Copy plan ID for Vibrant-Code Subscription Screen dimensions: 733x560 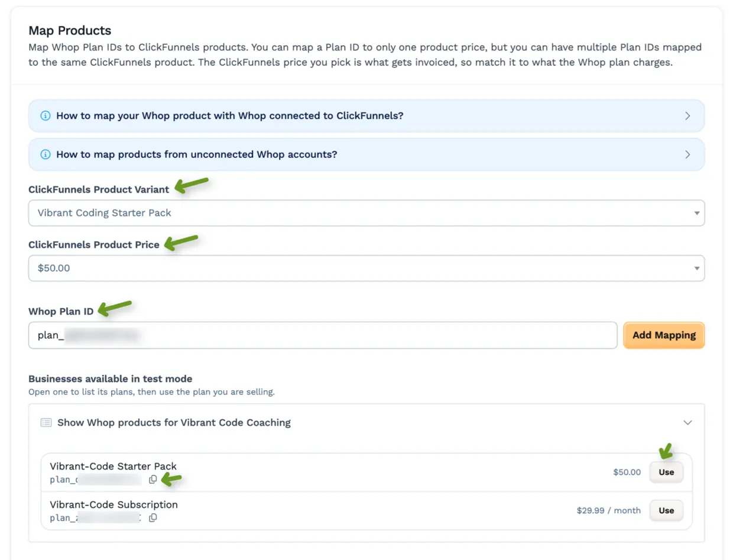coord(153,518)
